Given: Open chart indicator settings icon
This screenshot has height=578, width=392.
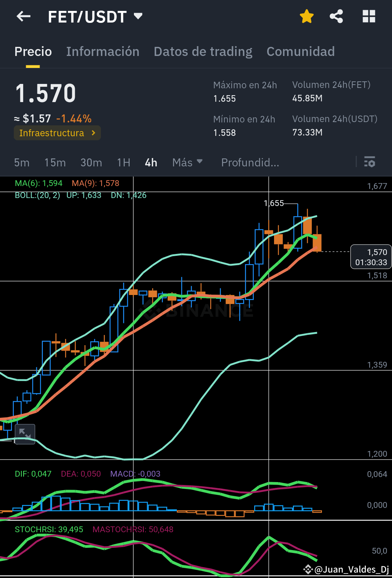Looking at the screenshot, I should [x=369, y=162].
